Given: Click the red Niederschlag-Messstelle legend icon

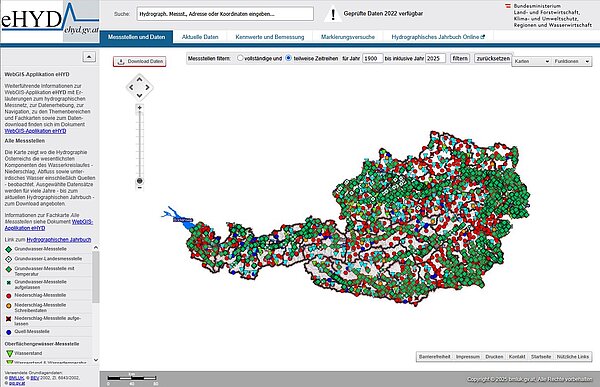Looking at the screenshot, I should (8, 296).
